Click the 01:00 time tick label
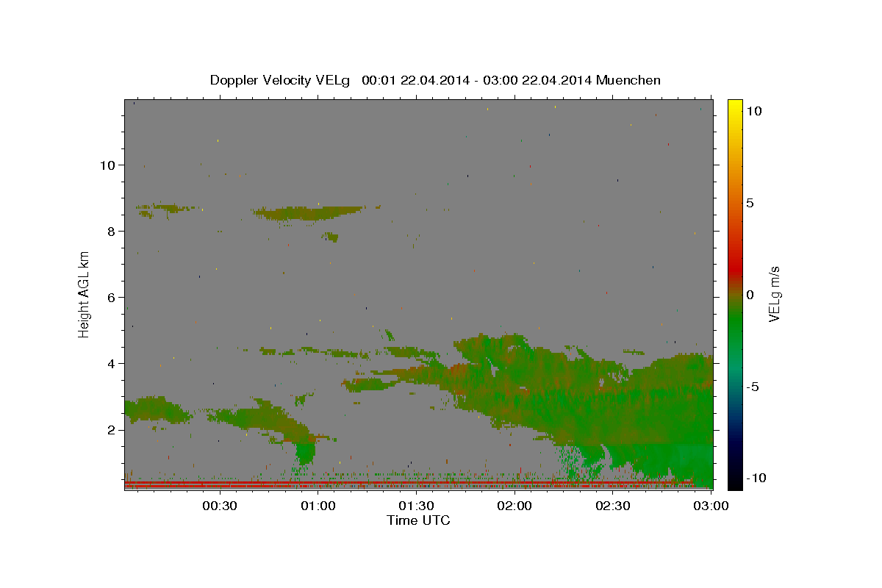Image resolution: width=882 pixels, height=588 pixels. (318, 506)
